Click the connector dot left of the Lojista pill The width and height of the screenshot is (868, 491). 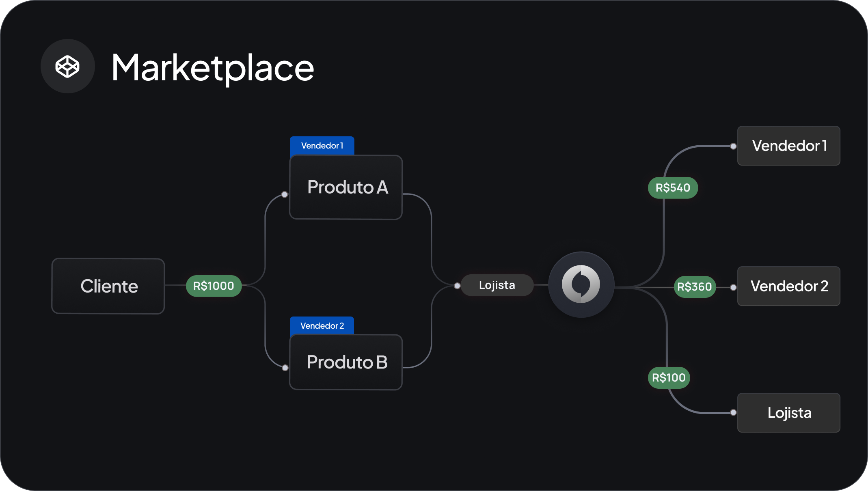click(x=457, y=286)
